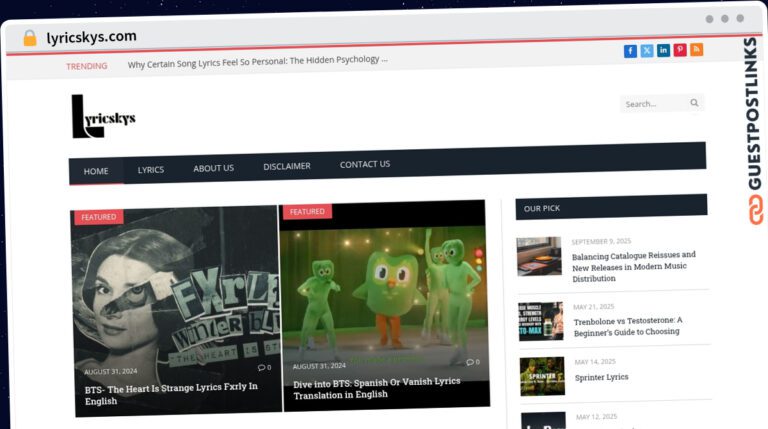
Task: Click 'AUGUST 31, 2024' date on Fxrly post
Action: click(111, 372)
